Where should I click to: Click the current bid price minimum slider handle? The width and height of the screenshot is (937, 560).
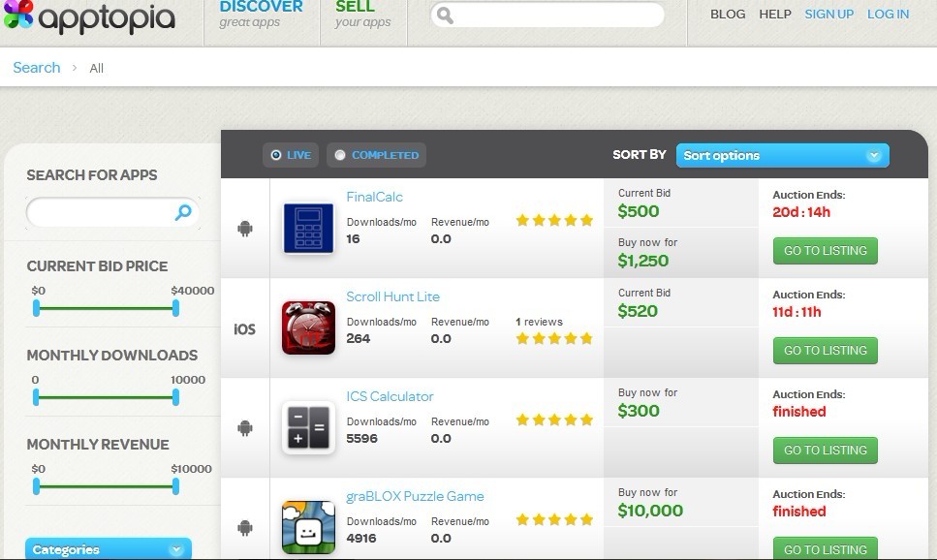click(37, 308)
